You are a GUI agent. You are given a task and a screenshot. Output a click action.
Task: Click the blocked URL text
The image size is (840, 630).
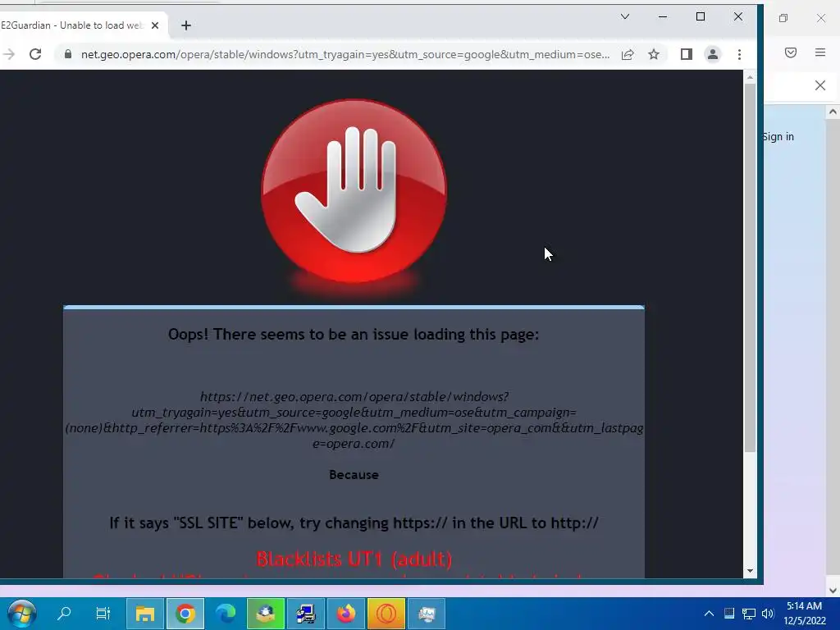pyautogui.click(x=354, y=420)
